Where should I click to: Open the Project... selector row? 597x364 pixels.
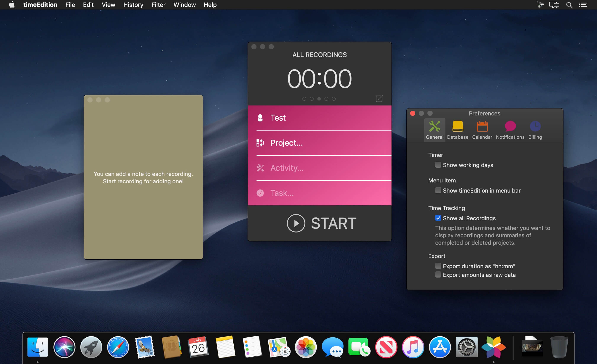319,143
